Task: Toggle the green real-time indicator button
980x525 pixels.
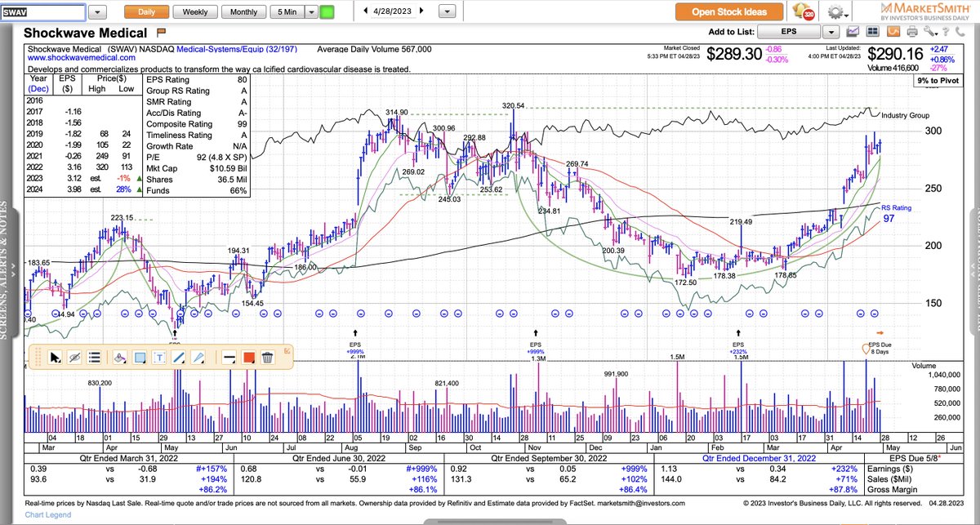Action: click(x=327, y=12)
